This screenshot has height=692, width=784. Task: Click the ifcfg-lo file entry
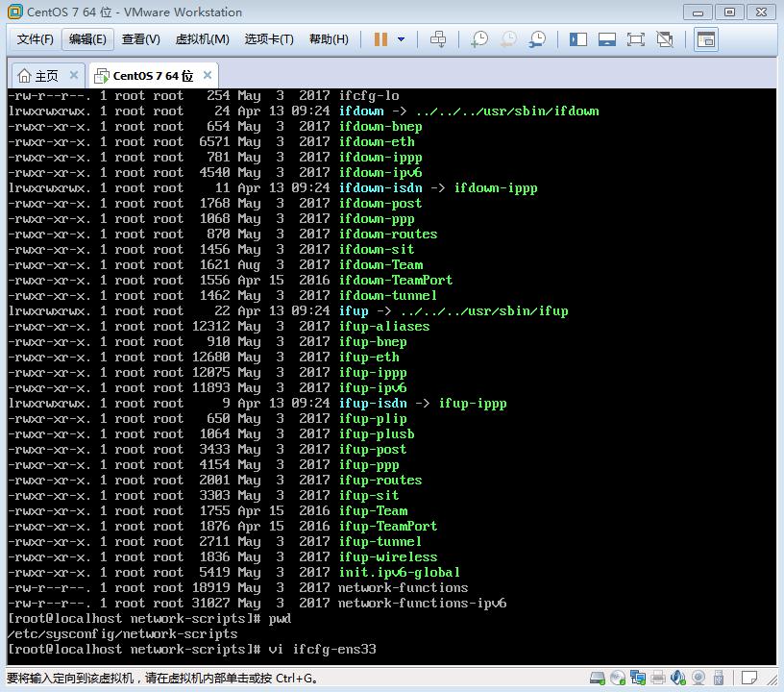coord(369,95)
